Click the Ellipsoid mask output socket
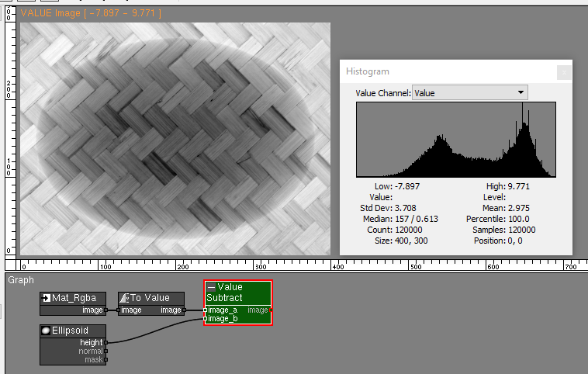588x374 pixels. (106, 359)
